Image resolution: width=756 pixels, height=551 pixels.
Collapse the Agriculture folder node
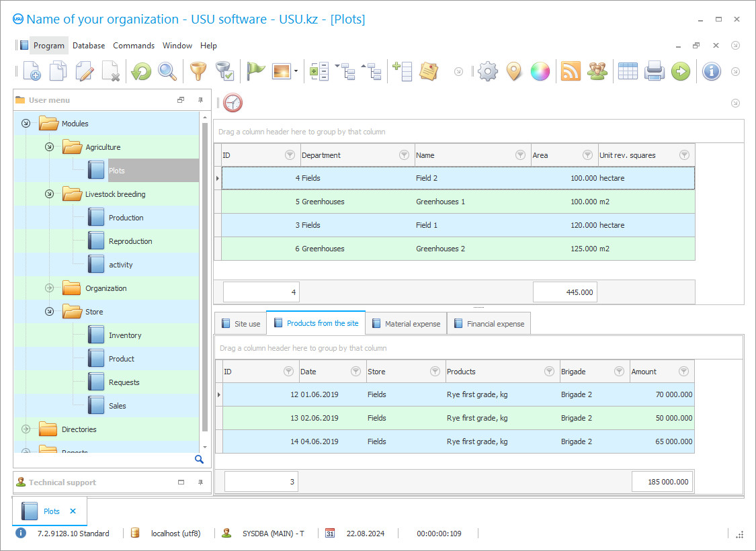tap(49, 147)
